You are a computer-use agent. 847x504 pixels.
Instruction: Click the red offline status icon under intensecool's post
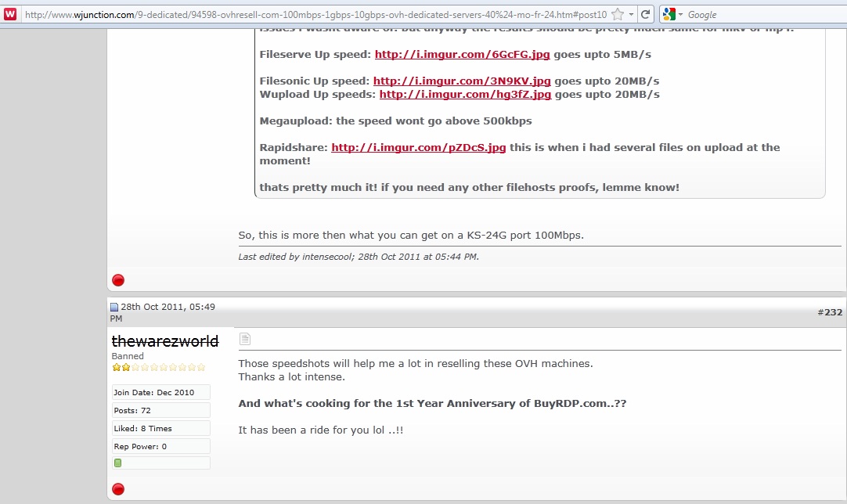pyautogui.click(x=118, y=280)
